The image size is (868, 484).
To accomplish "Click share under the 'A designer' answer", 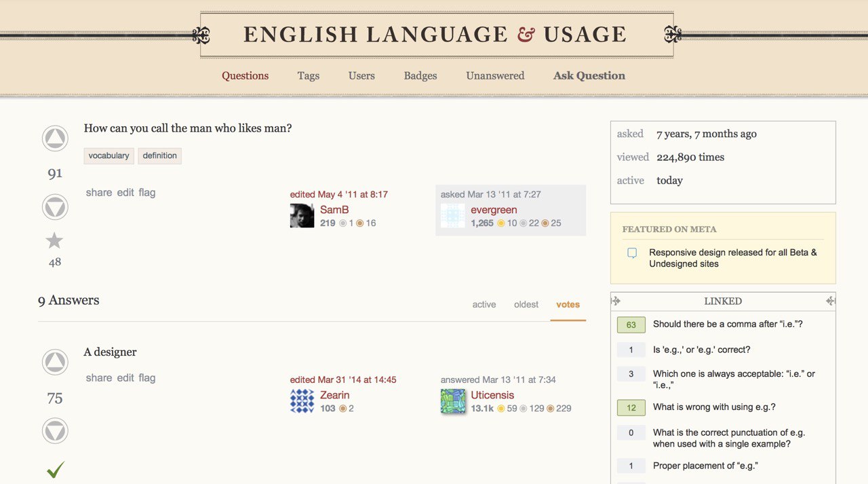I will (99, 377).
